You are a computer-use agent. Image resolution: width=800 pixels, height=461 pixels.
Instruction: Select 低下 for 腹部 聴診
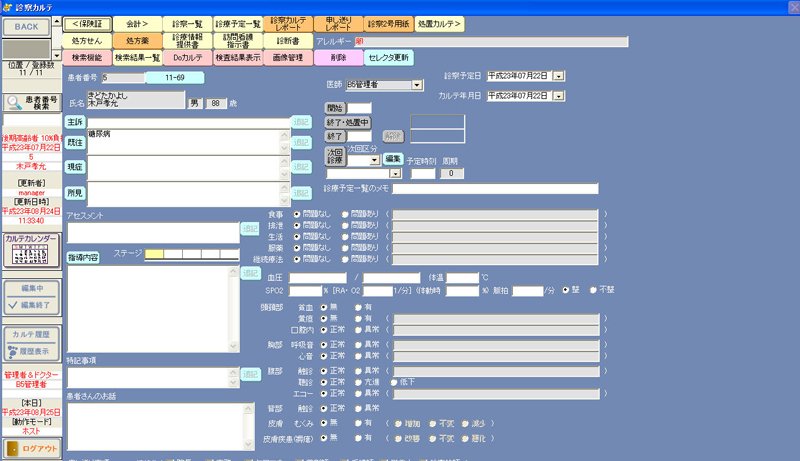(x=394, y=382)
